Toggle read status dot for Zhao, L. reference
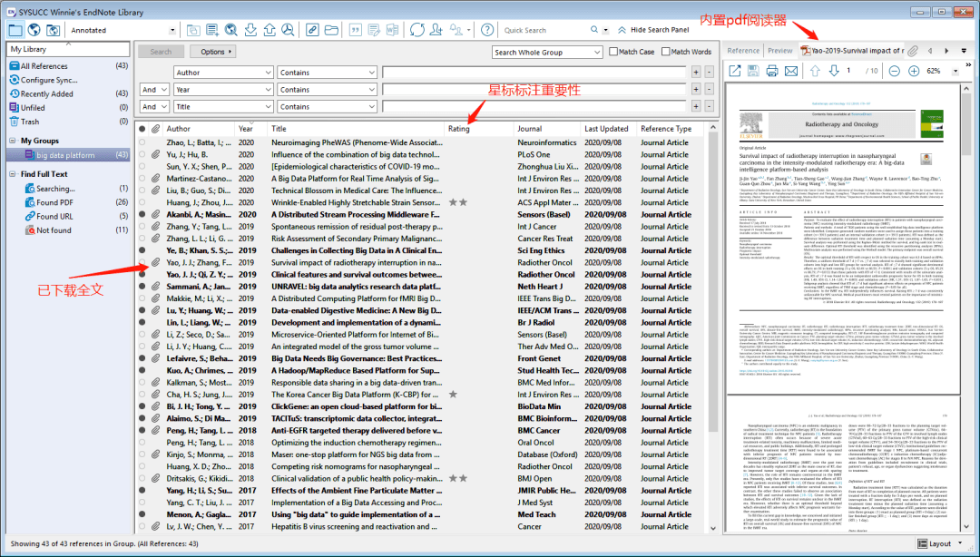 pyautogui.click(x=142, y=142)
